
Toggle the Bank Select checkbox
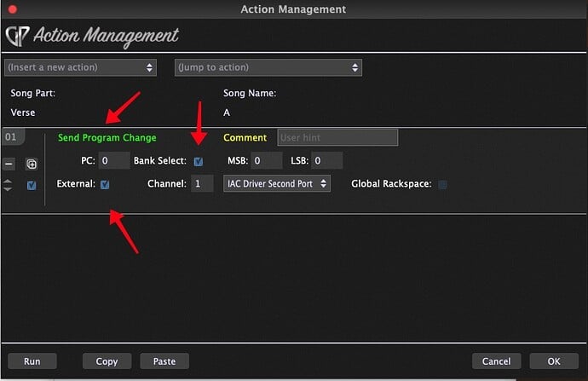199,161
